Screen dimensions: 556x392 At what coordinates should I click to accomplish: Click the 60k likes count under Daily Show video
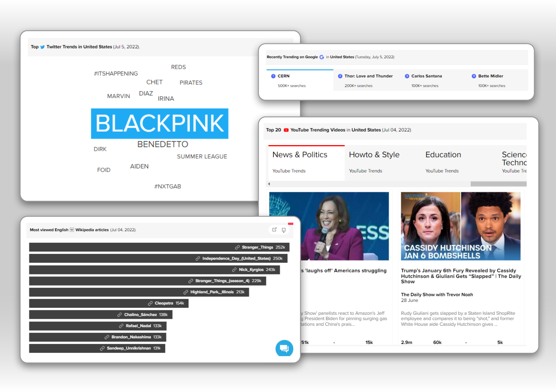click(x=437, y=343)
